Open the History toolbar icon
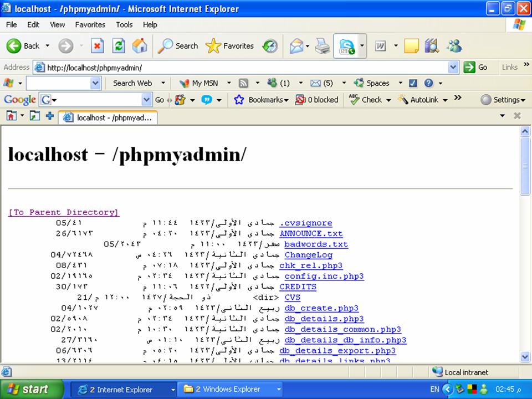 pyautogui.click(x=270, y=46)
